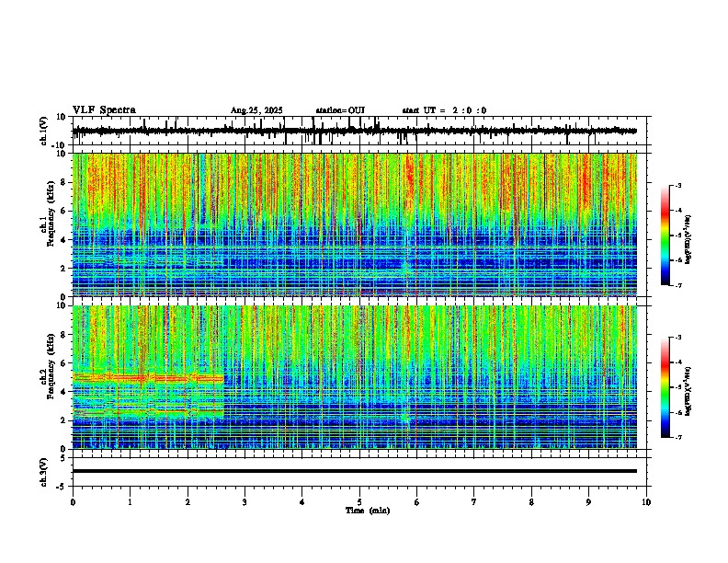
Task: Click the "-3" label on ch.2 color scale
Action: click(x=677, y=338)
